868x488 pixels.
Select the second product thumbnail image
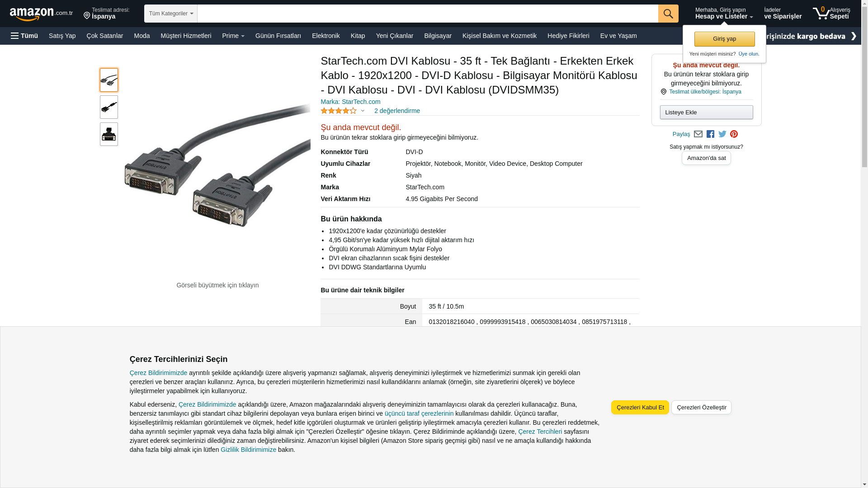click(109, 107)
